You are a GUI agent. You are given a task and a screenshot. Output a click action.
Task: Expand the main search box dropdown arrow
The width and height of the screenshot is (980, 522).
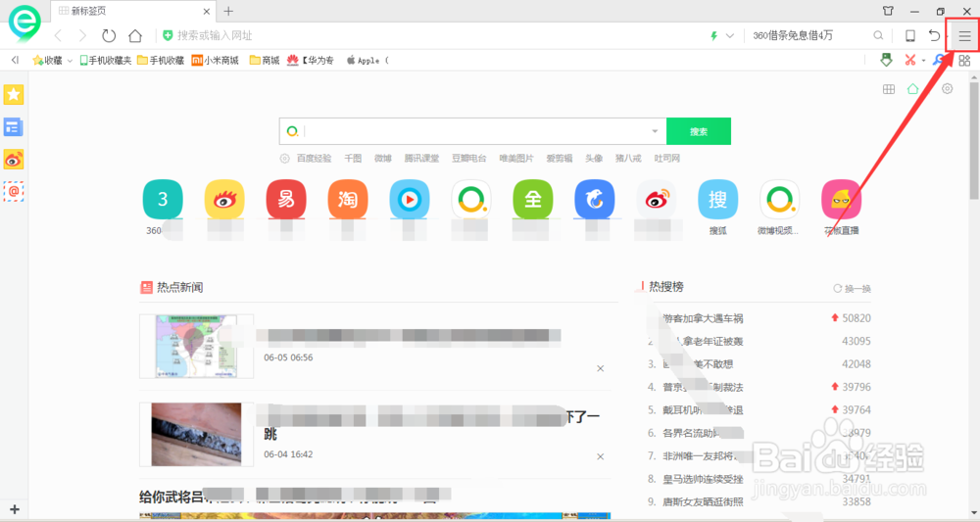tap(655, 131)
